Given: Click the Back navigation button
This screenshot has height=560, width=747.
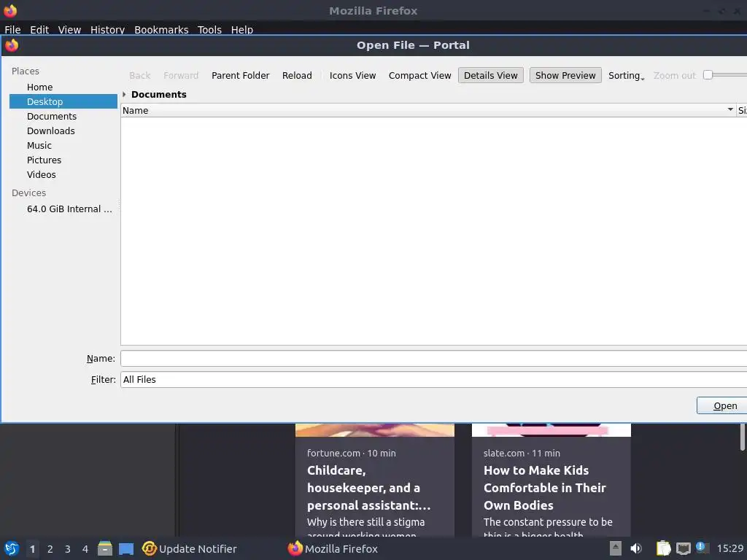Looking at the screenshot, I should (139, 75).
